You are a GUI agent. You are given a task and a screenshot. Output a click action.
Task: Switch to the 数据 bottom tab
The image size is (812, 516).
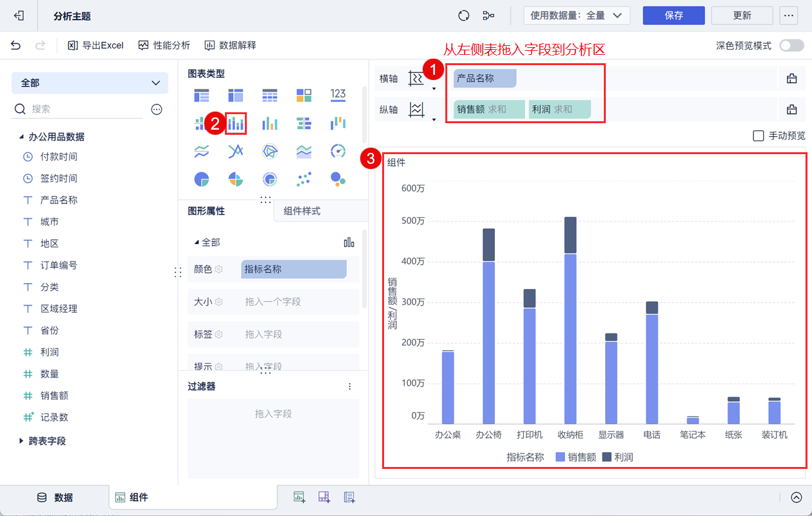point(54,497)
